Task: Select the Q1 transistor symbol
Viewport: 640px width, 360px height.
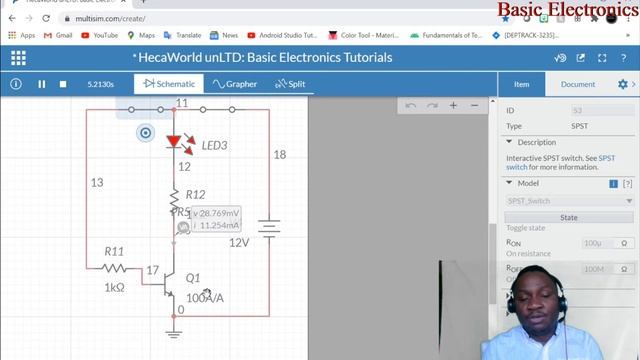Action: (x=168, y=284)
